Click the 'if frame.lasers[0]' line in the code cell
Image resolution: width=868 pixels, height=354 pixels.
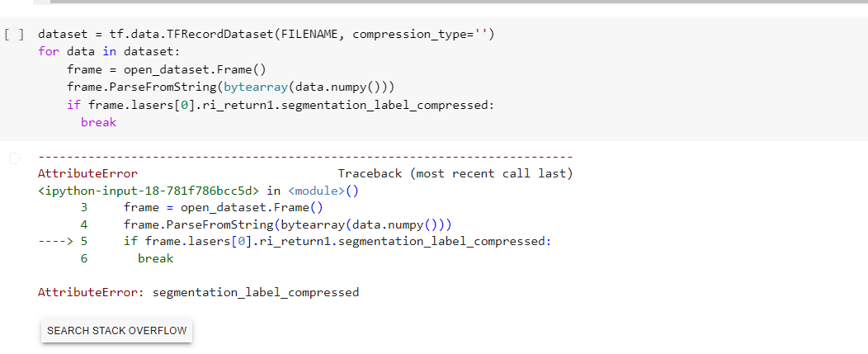[x=280, y=105]
